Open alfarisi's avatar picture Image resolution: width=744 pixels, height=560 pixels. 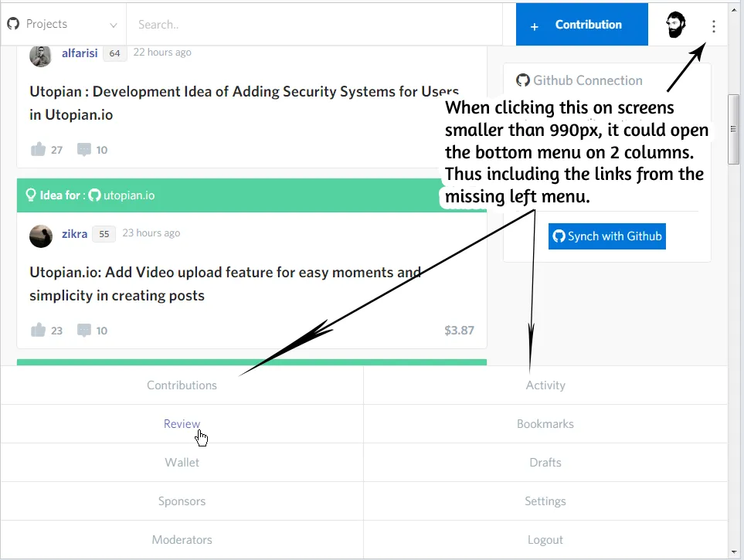tap(40, 56)
